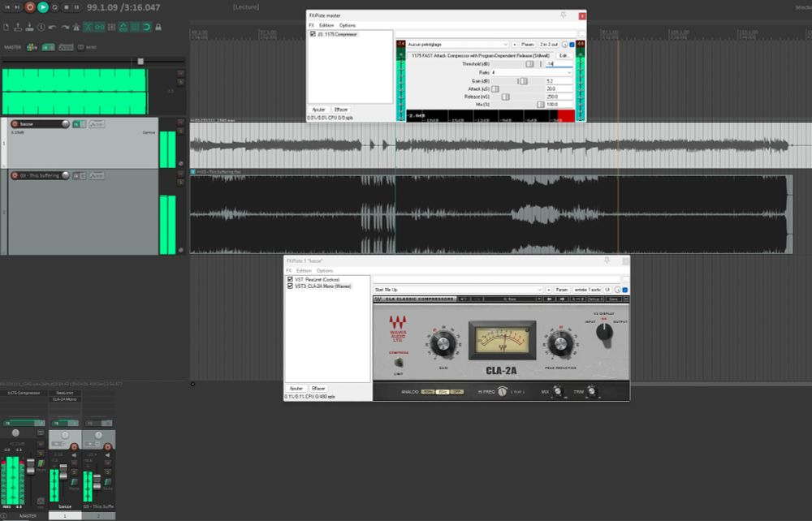Image resolution: width=812 pixels, height=521 pixels.
Task: Click the Threshold value input field
Action: 559,64
